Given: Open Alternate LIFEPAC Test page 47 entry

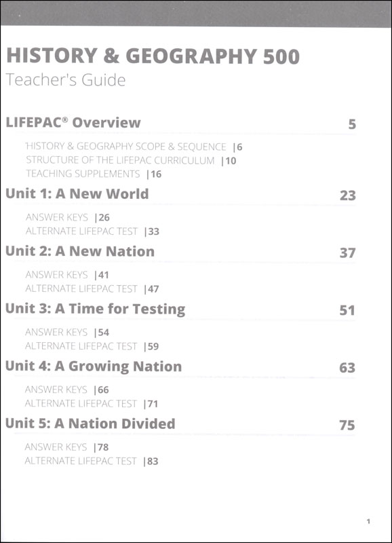Looking at the screenshot, I should point(92,289).
